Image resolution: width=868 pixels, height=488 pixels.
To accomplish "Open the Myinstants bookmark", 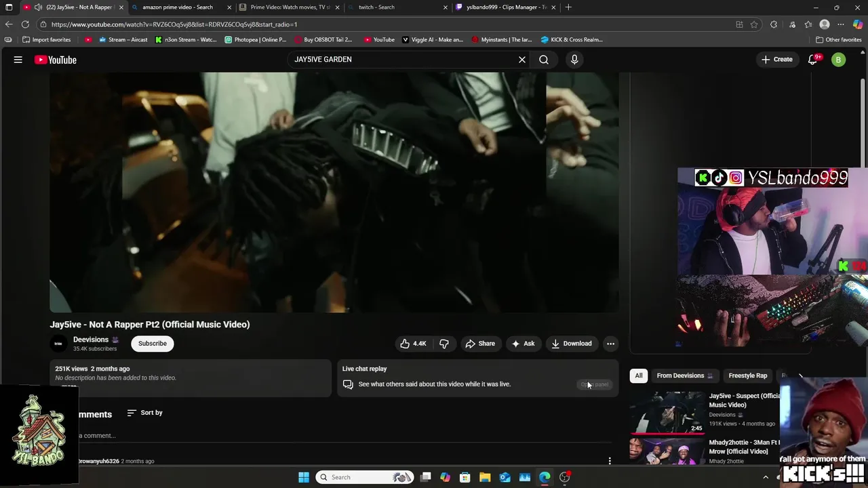I will point(502,40).
